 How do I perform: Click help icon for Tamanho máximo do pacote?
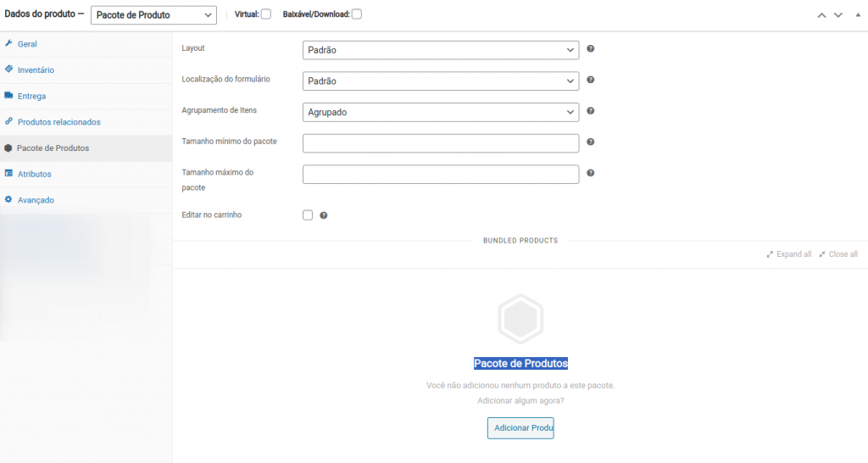pyautogui.click(x=591, y=173)
